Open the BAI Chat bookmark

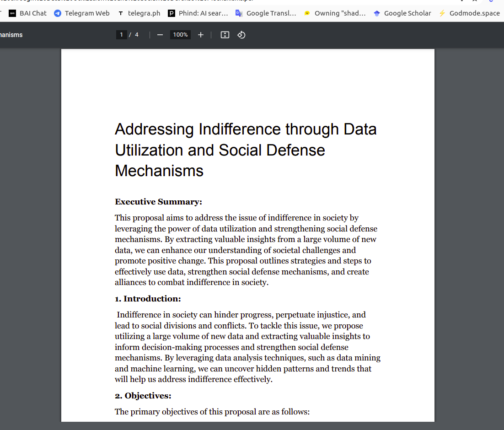click(x=28, y=13)
